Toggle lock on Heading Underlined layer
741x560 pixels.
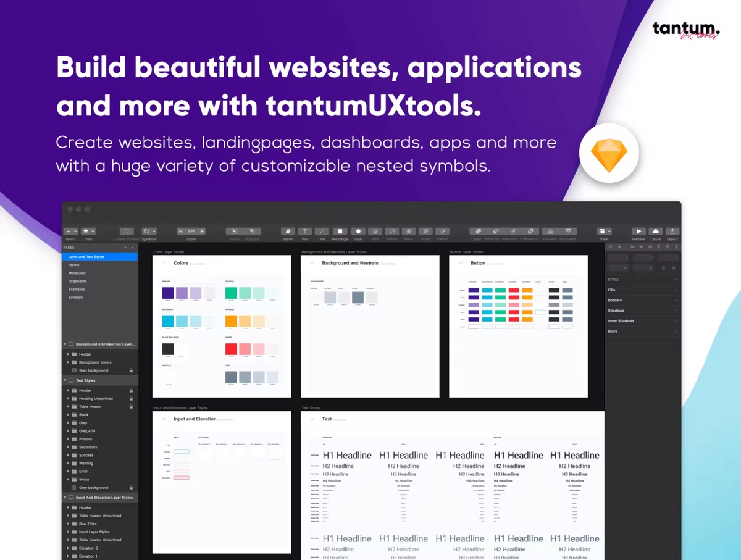[131, 399]
